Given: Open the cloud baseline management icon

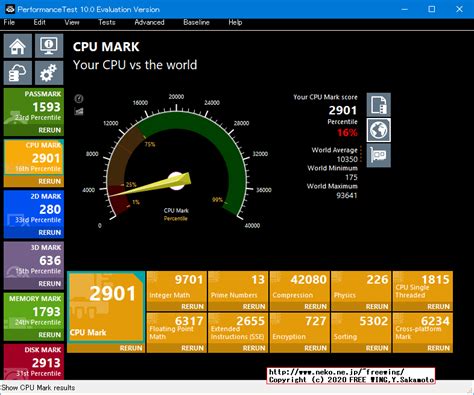Looking at the screenshot, I should tap(18, 73).
